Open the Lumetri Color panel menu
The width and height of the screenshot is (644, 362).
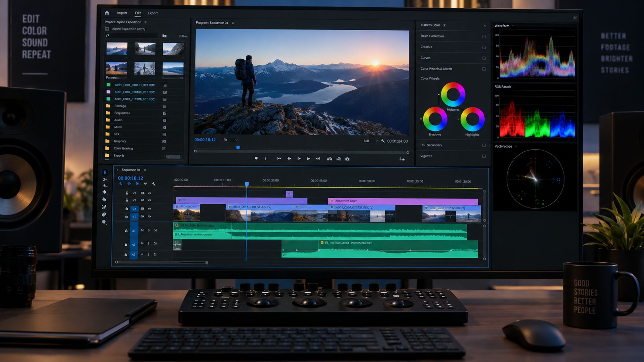coord(445,25)
